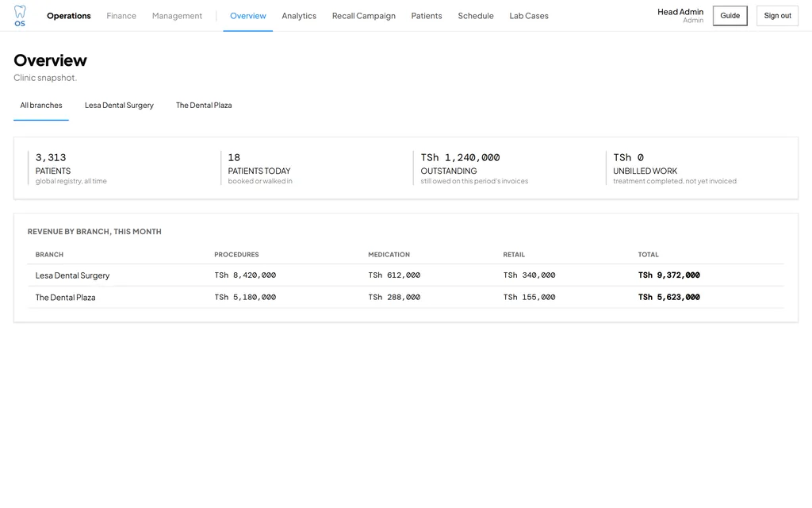Click the tooth OS logo icon
Screen dimensions: 812x508
(20, 16)
